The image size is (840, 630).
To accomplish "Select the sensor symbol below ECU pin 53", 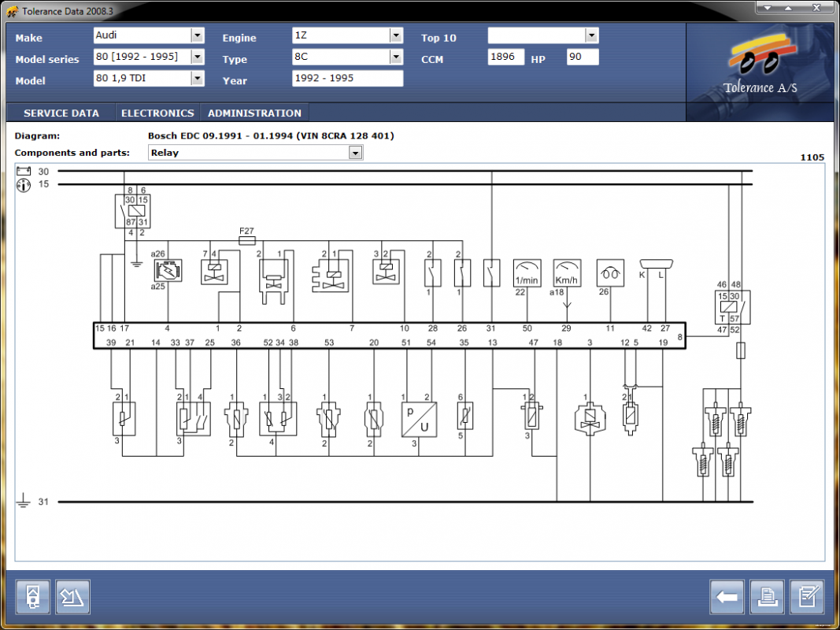I will point(329,420).
